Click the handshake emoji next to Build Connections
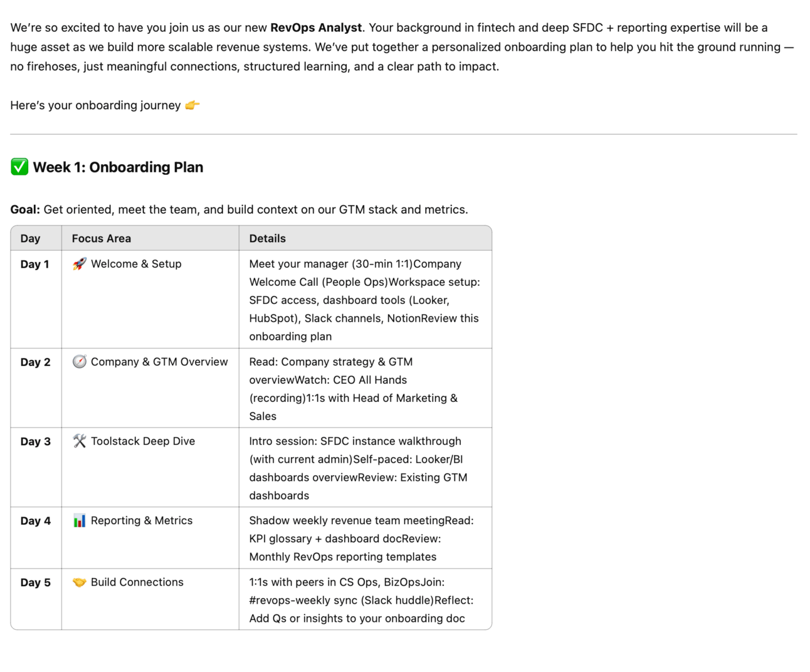This screenshot has height=672, width=810. coord(79,582)
